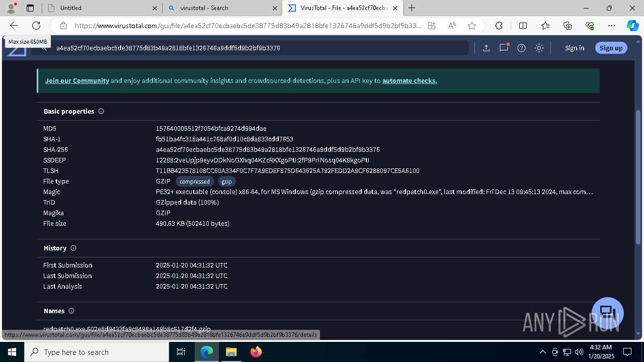
Task: Select the SHA-256 hash value in Basic properties
Action: coord(268,150)
